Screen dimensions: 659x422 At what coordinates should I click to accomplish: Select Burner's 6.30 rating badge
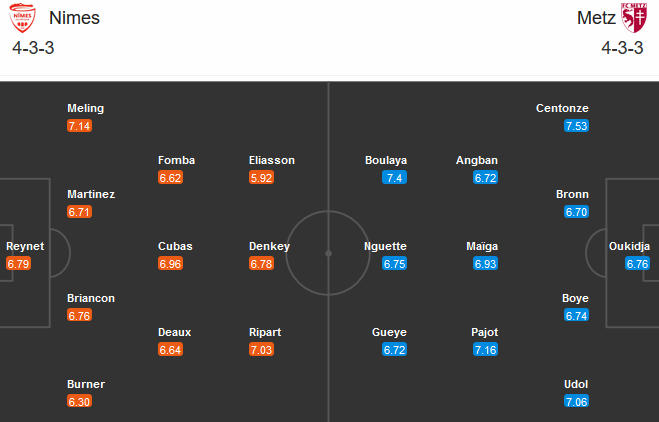click(79, 402)
